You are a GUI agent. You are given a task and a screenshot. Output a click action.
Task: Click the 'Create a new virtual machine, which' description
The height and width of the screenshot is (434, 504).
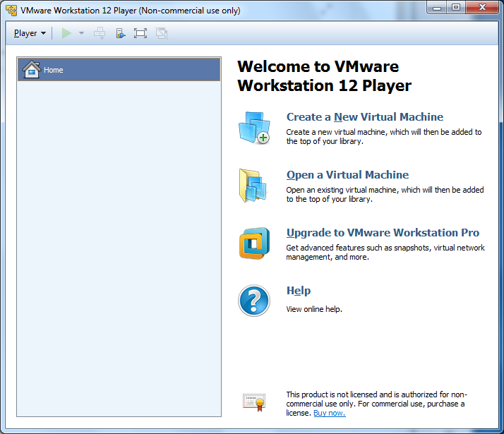[384, 136]
